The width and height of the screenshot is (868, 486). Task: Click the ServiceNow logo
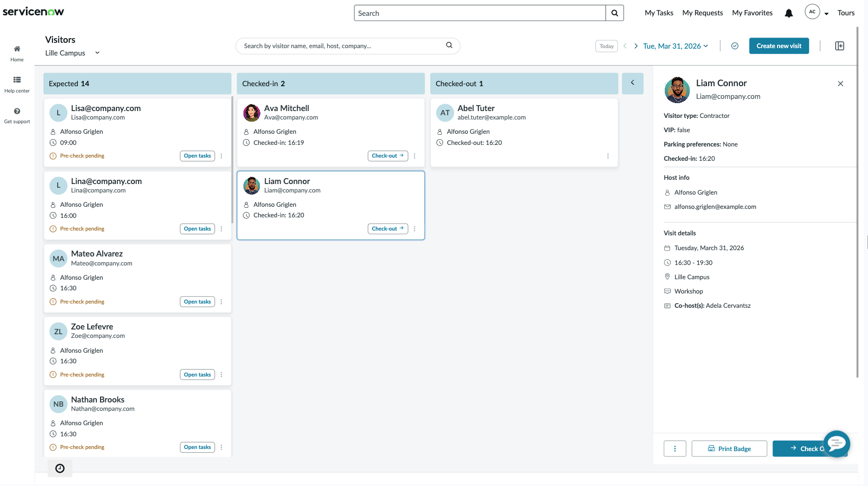[33, 12]
